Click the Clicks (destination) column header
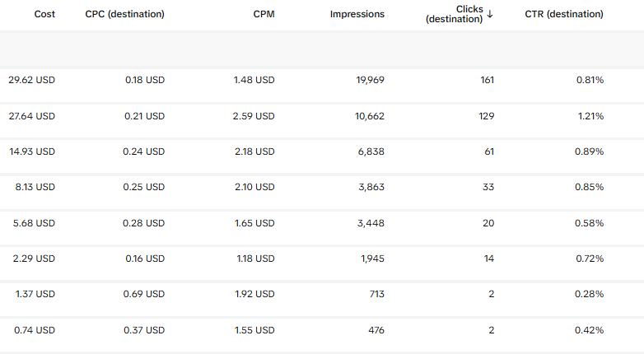Screen dimensions: 644x354 pyautogui.click(x=455, y=14)
